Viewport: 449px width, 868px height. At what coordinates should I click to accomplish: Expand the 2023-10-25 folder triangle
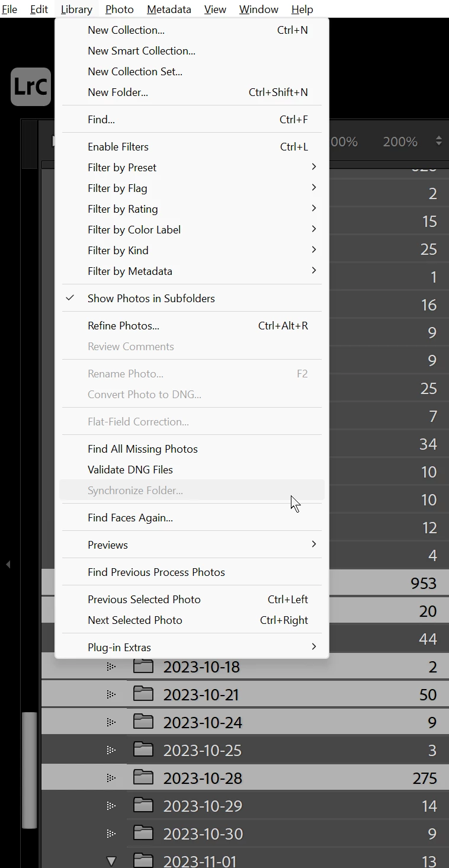pos(111,750)
